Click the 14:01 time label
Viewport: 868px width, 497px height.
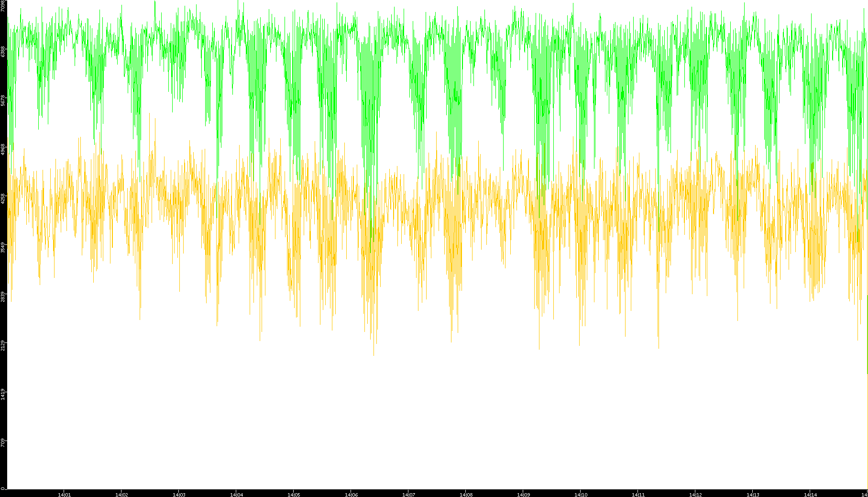click(x=64, y=495)
